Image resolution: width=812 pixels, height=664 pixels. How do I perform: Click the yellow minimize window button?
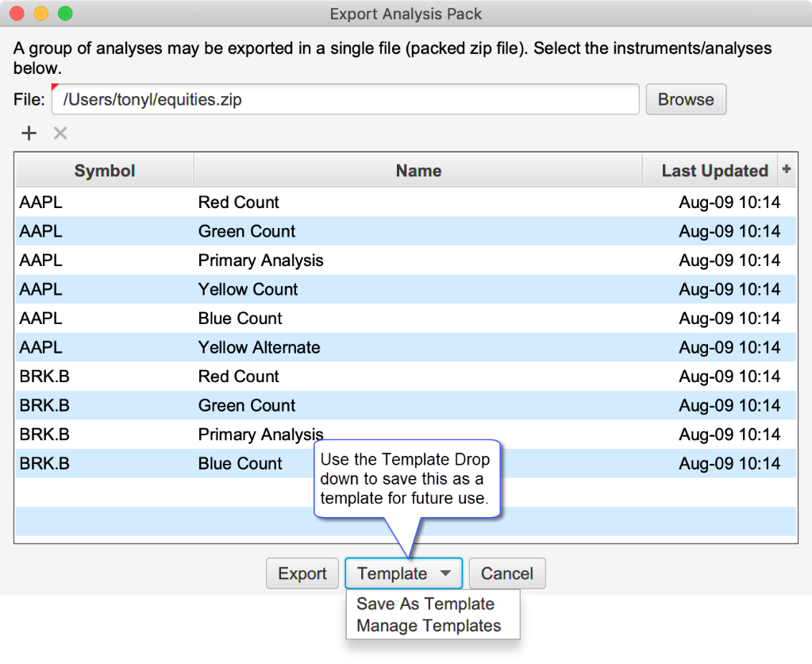pos(41,14)
